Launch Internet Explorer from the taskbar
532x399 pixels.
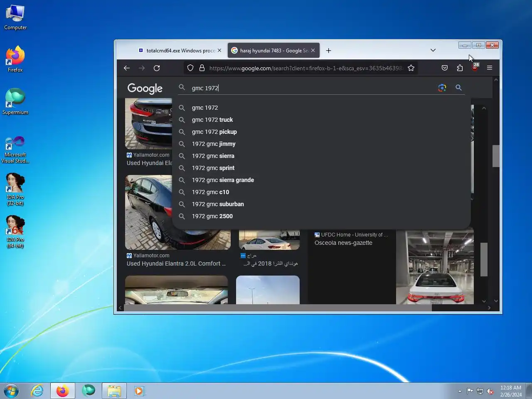37,391
